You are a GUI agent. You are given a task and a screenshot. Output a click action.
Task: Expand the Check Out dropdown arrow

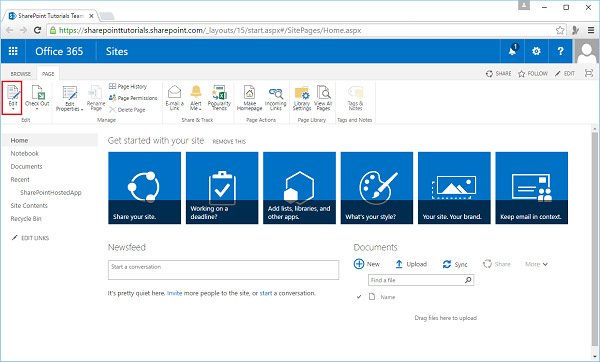pos(37,109)
